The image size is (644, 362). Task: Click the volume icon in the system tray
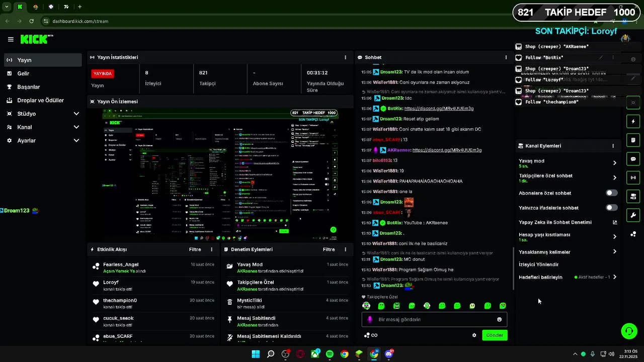(611, 354)
